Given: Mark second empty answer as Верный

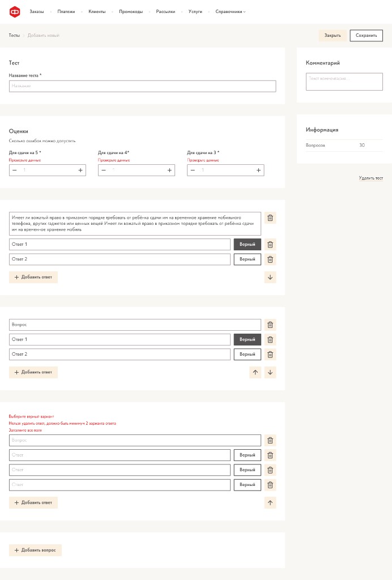Looking at the screenshot, I should (x=248, y=470).
